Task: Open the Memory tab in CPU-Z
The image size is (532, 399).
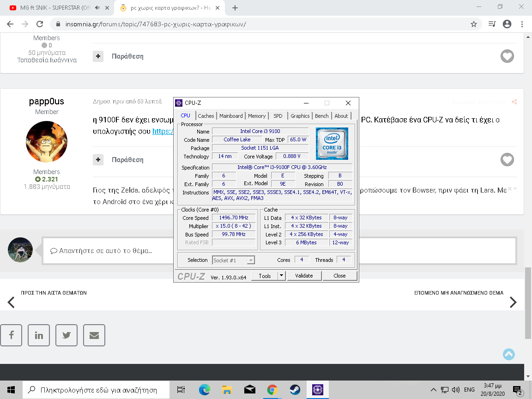Action: point(256,116)
